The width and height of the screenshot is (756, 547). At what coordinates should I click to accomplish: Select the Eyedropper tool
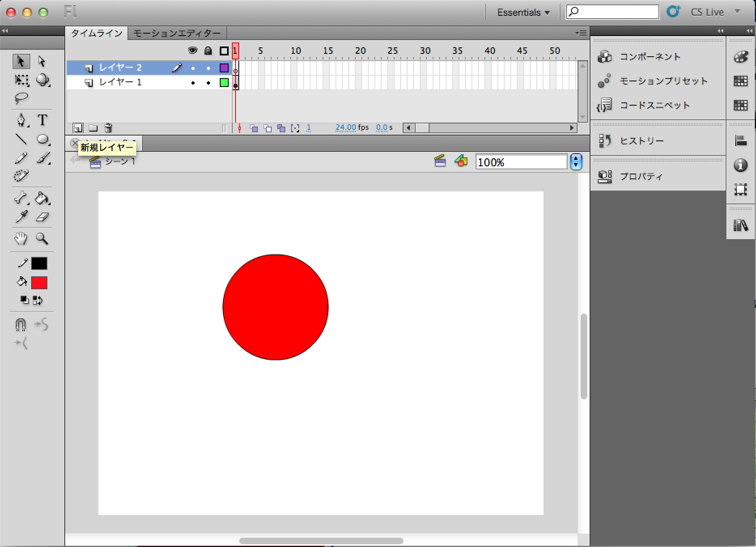point(21,217)
